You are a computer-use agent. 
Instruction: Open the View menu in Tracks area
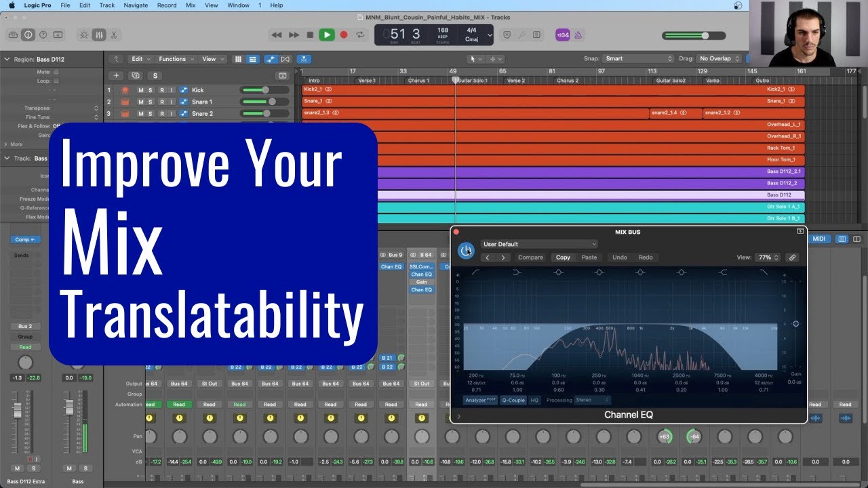[x=212, y=59]
